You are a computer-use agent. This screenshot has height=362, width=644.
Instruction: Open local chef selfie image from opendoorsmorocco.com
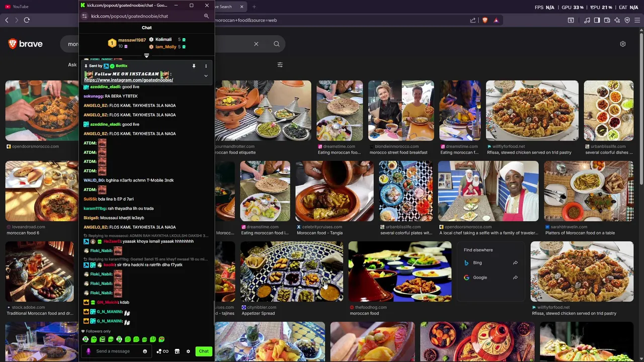pos(488,191)
